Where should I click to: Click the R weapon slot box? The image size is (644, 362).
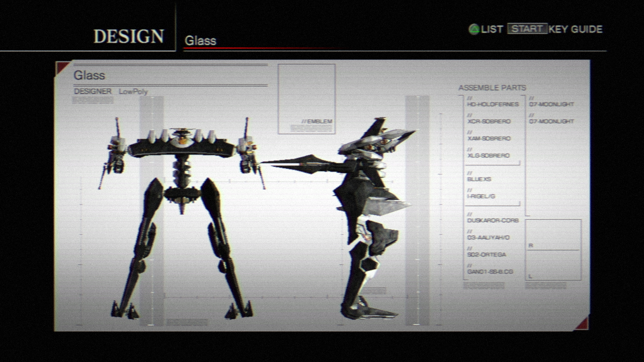pyautogui.click(x=553, y=235)
